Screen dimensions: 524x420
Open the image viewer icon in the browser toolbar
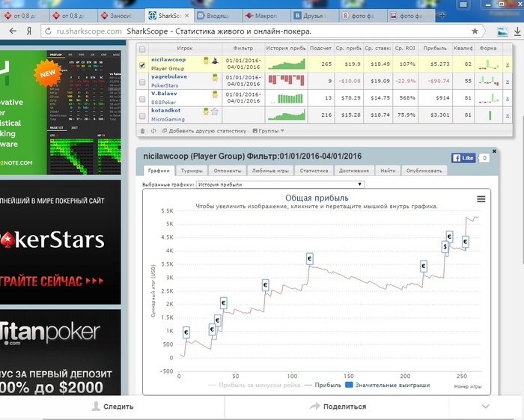502,31
